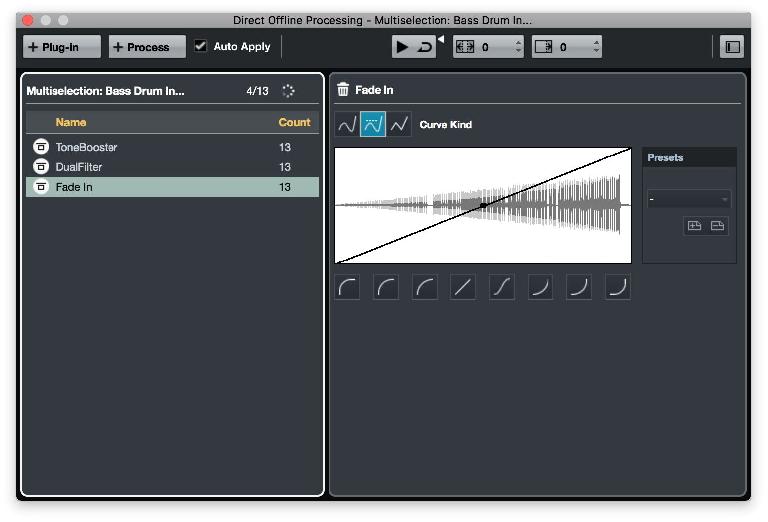Viewport: 768px width, 522px height.
Task: Adjust the extend range stepper arrows
Action: 518,47
